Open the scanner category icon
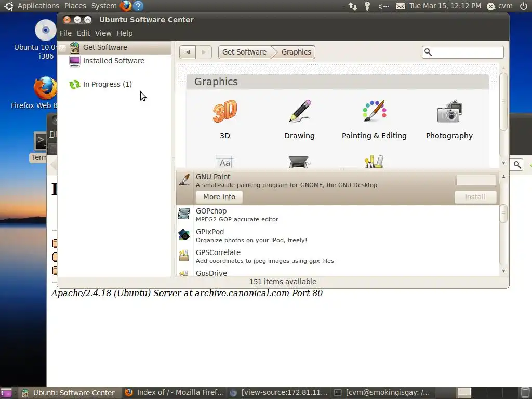The image size is (532, 399). point(300,162)
